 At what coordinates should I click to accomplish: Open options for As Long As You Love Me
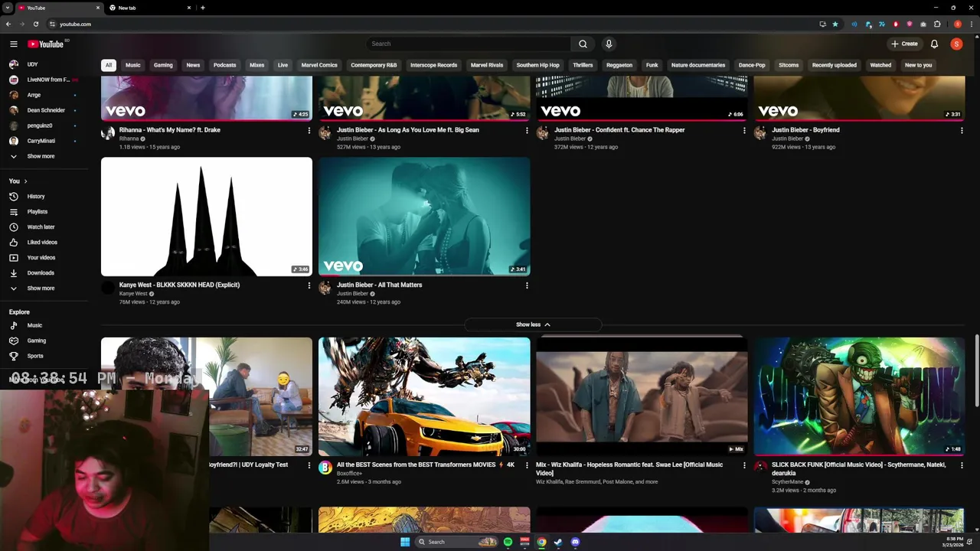pyautogui.click(x=527, y=131)
